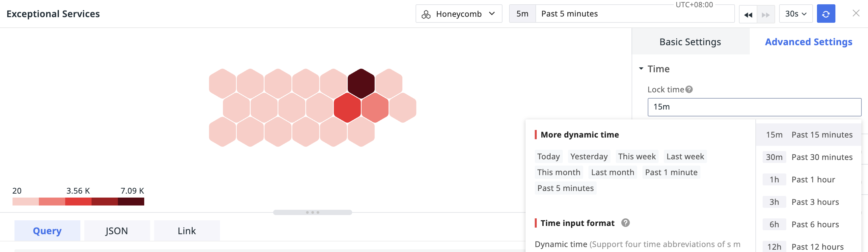The width and height of the screenshot is (868, 252).
Task: Click the blue refresh icon button
Action: point(826,14)
